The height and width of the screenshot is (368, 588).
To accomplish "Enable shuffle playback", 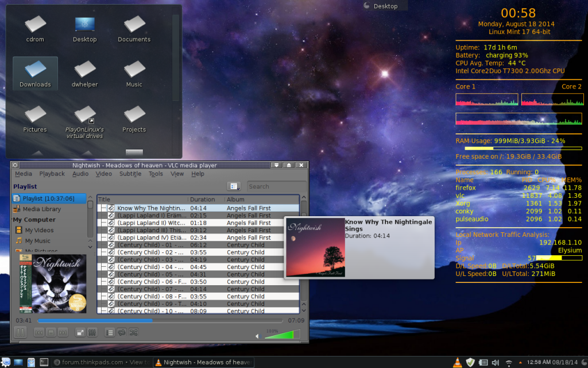I will coord(133,332).
